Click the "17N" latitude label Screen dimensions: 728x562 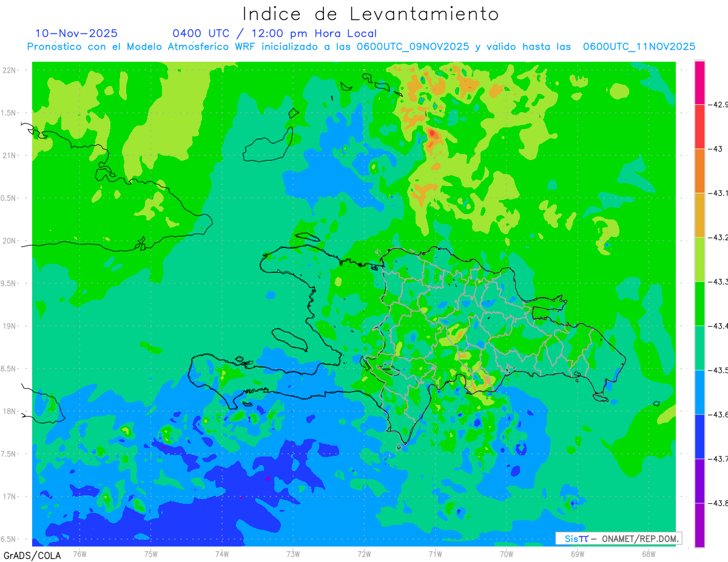9,497
